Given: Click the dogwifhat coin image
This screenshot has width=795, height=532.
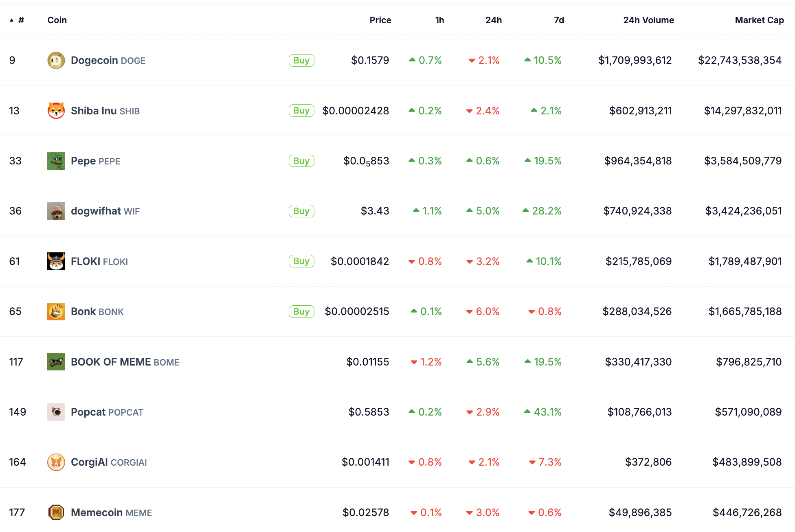Looking at the screenshot, I should point(56,211).
